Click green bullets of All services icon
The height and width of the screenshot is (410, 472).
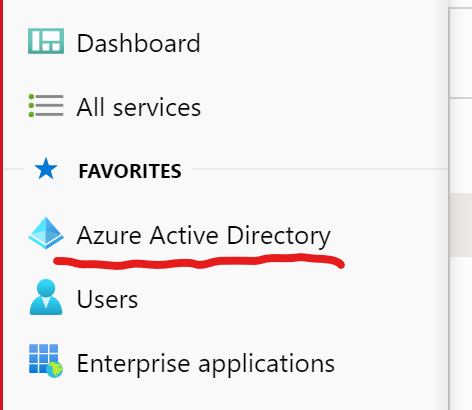point(31,106)
